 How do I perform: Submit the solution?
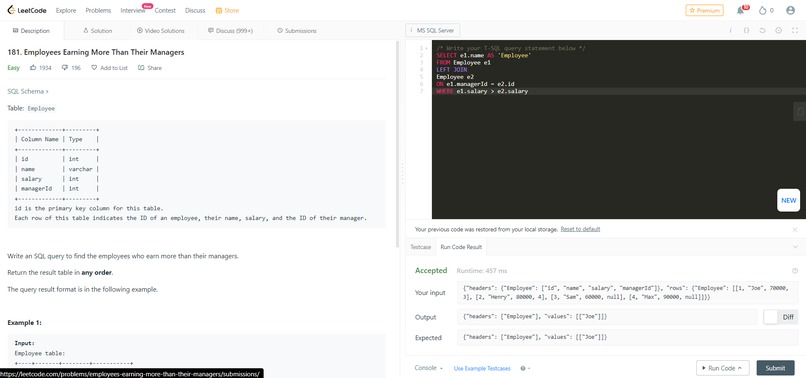click(x=775, y=368)
